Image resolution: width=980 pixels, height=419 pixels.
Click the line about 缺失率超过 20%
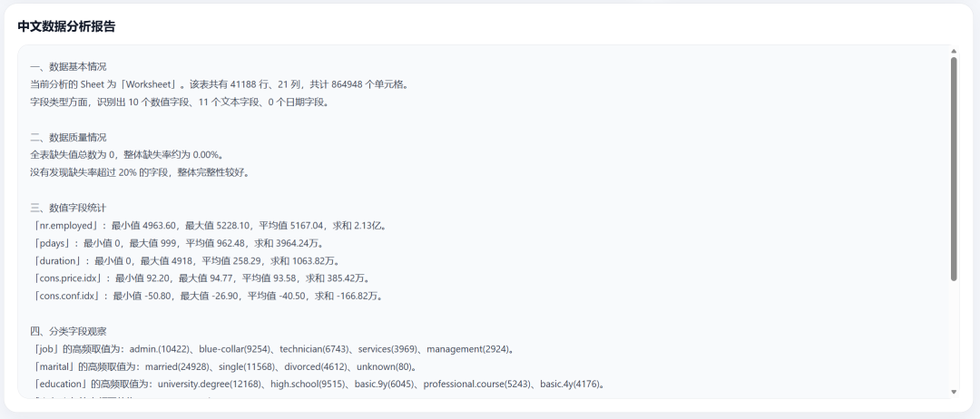click(x=140, y=172)
